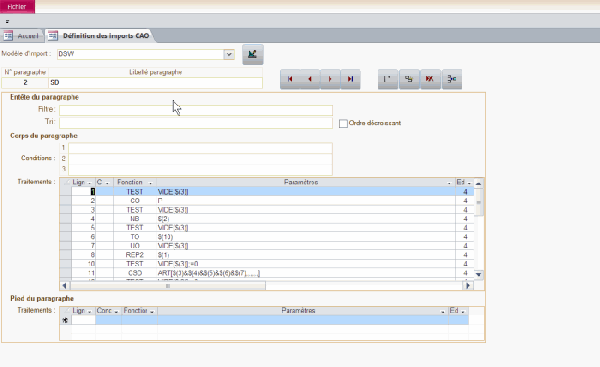Click Conditions line 1 field
Viewport: 600px width, 367px height.
click(x=200, y=148)
